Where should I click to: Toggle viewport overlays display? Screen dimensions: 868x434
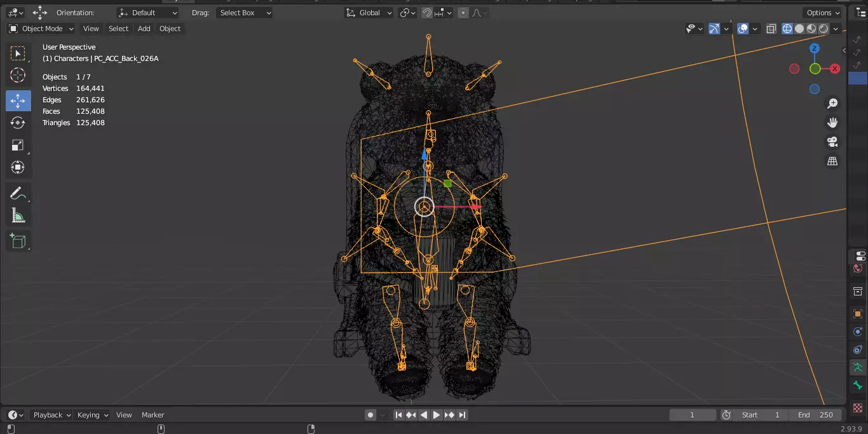pos(743,29)
